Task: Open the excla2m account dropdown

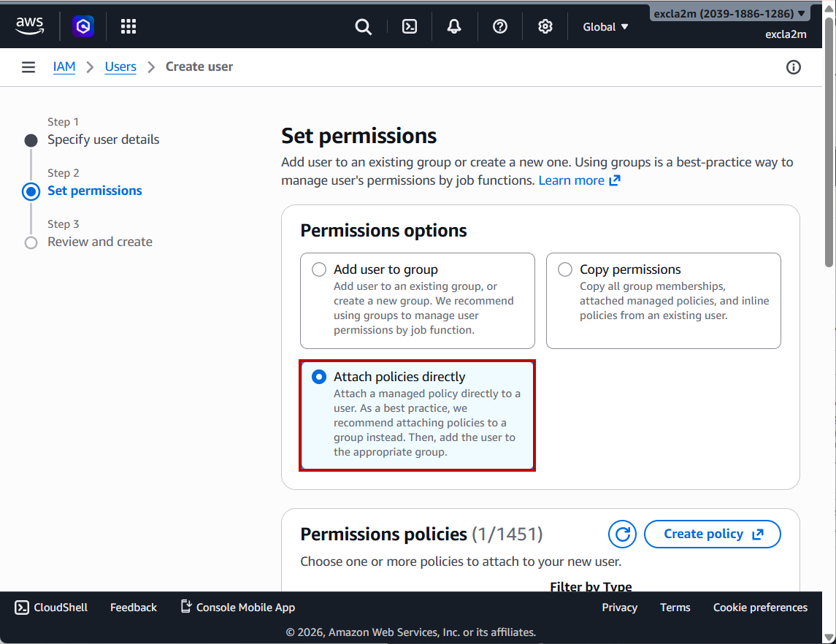Action: coord(729,14)
